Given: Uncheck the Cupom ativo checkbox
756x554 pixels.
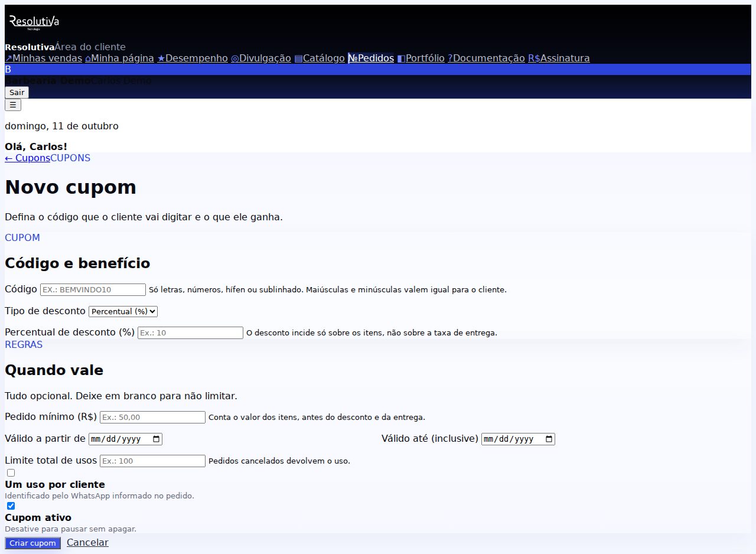Looking at the screenshot, I should tap(11, 506).
